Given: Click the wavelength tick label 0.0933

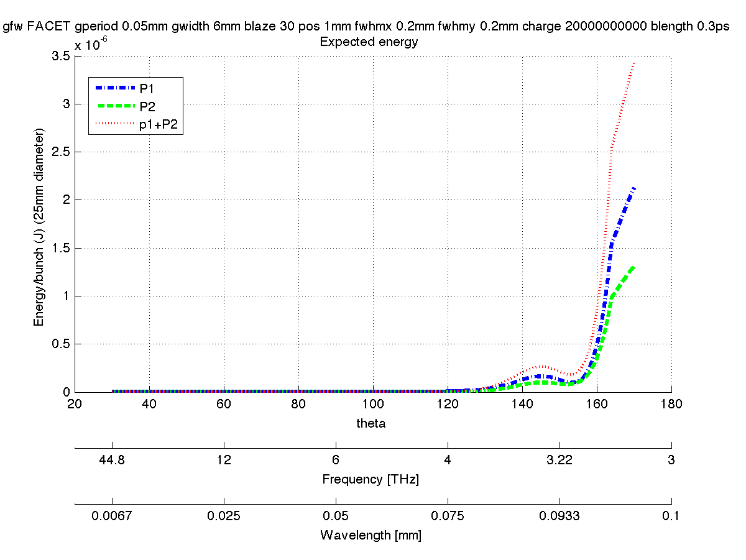Looking at the screenshot, I should [x=559, y=516].
